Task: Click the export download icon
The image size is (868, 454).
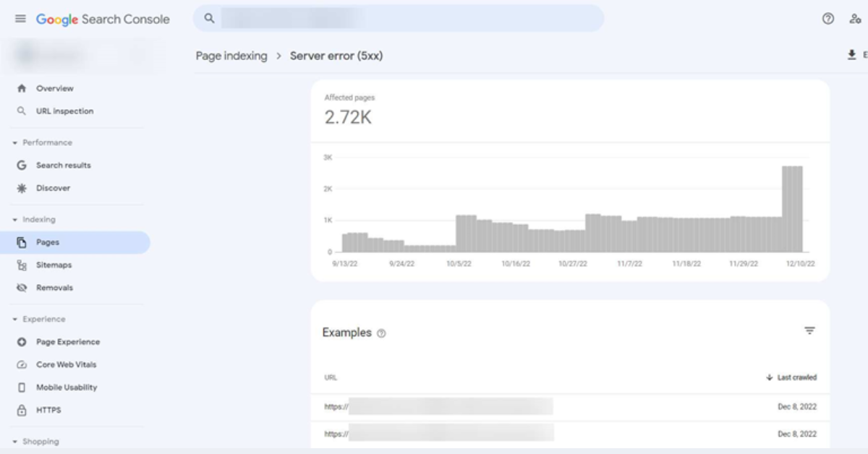Action: pyautogui.click(x=852, y=55)
